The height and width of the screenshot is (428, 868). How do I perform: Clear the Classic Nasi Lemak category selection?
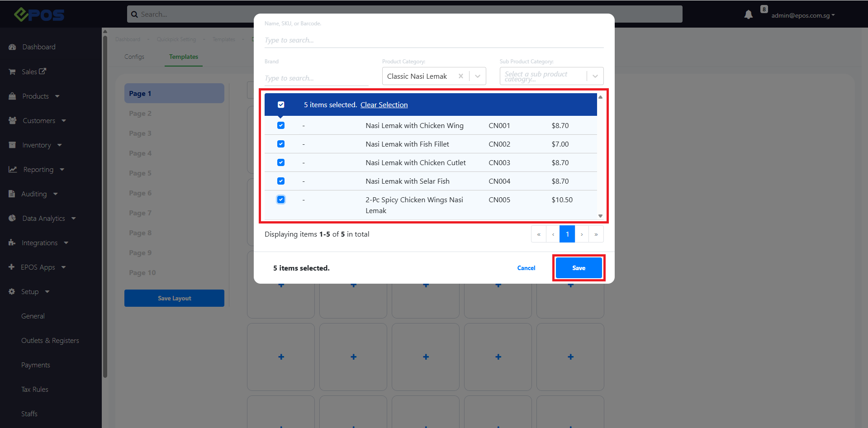click(x=460, y=76)
